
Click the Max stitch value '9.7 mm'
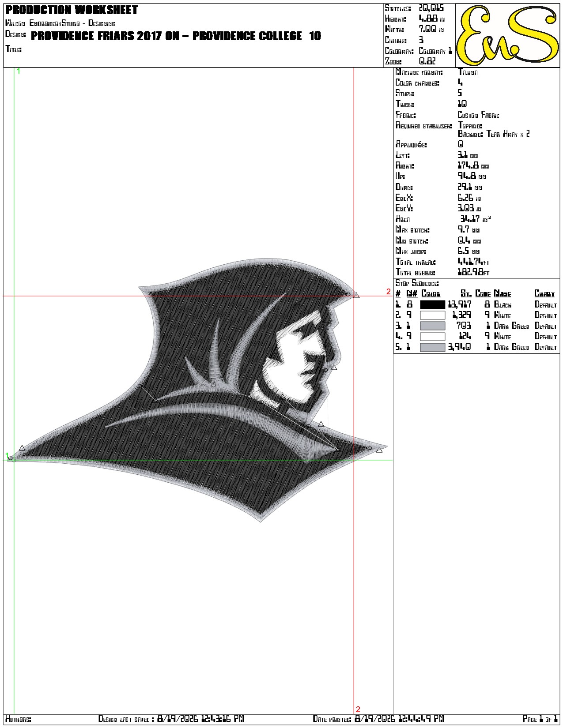point(469,229)
